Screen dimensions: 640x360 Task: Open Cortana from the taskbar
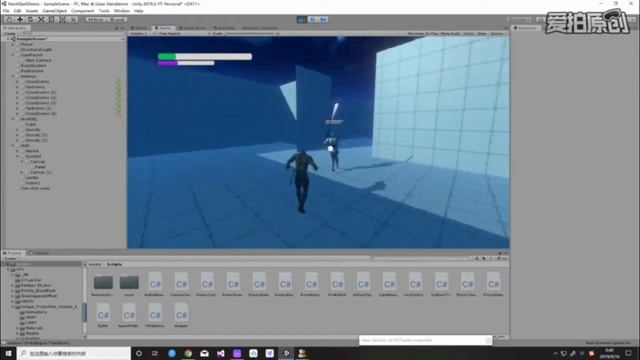(139, 353)
